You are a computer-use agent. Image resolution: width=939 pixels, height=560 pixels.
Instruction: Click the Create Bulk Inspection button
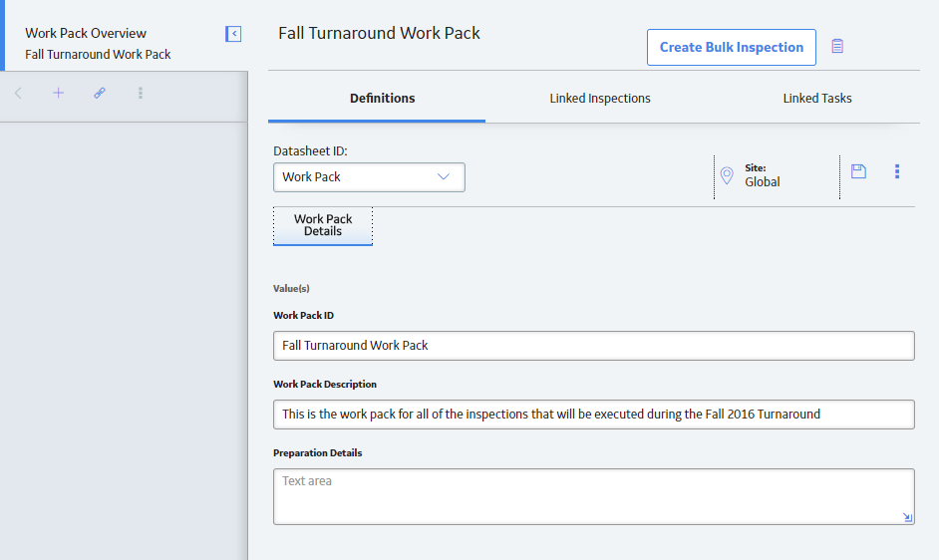click(732, 47)
